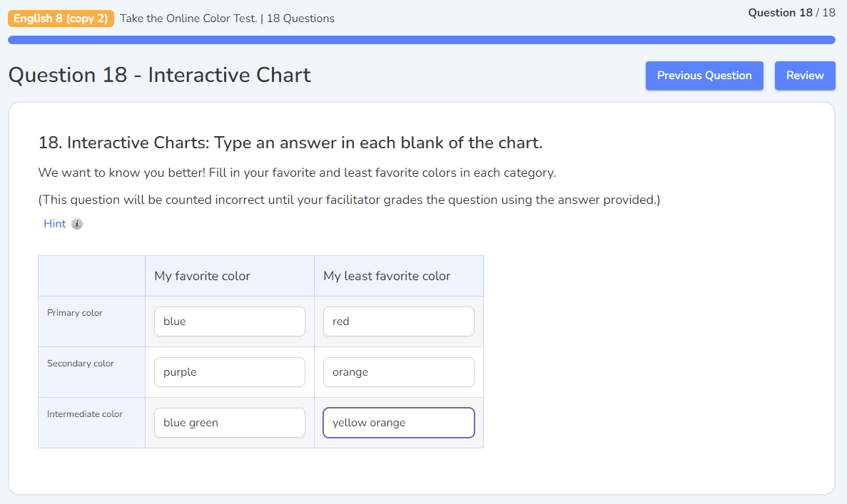Image resolution: width=847 pixels, height=504 pixels.
Task: Click the 'Take the Online Color Test.' title text
Action: [x=188, y=19]
